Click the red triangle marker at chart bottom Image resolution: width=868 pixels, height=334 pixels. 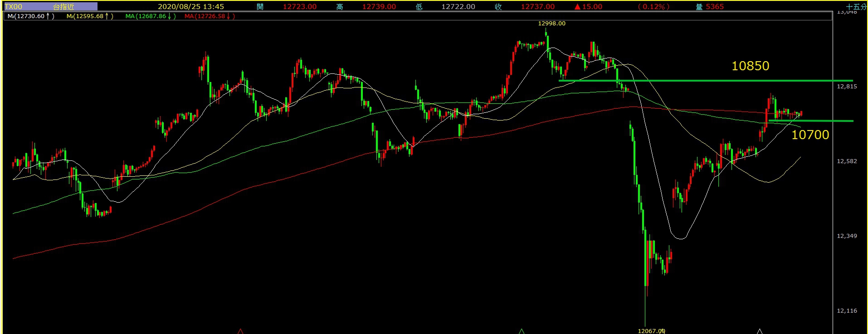point(240,331)
